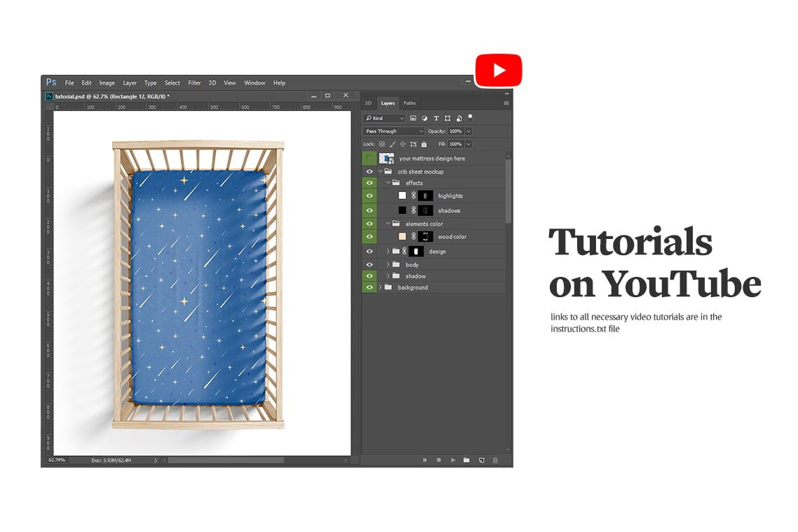The width and height of the screenshot is (798, 532).
Task: Open the Pass Through blend mode dropdown
Action: coord(391,131)
